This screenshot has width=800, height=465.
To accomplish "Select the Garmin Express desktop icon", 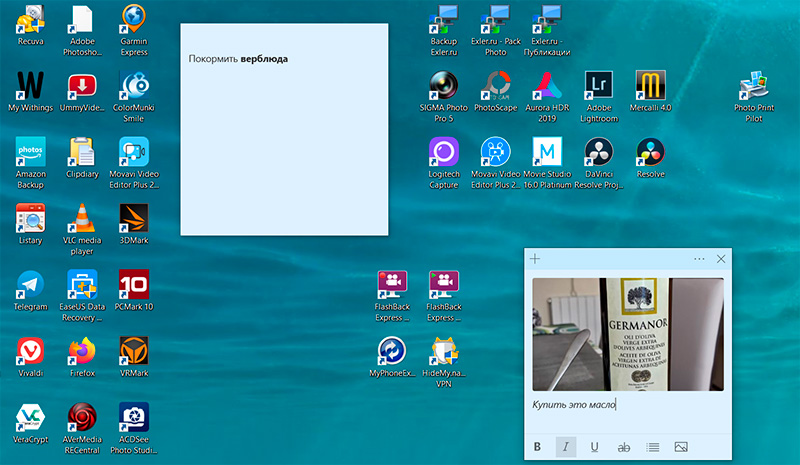I will coord(134,20).
